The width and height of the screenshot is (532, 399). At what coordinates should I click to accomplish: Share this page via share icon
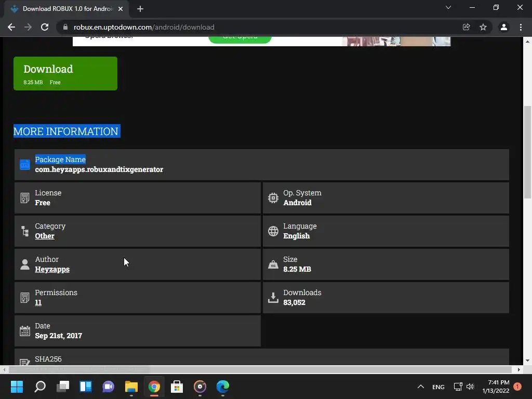click(467, 27)
